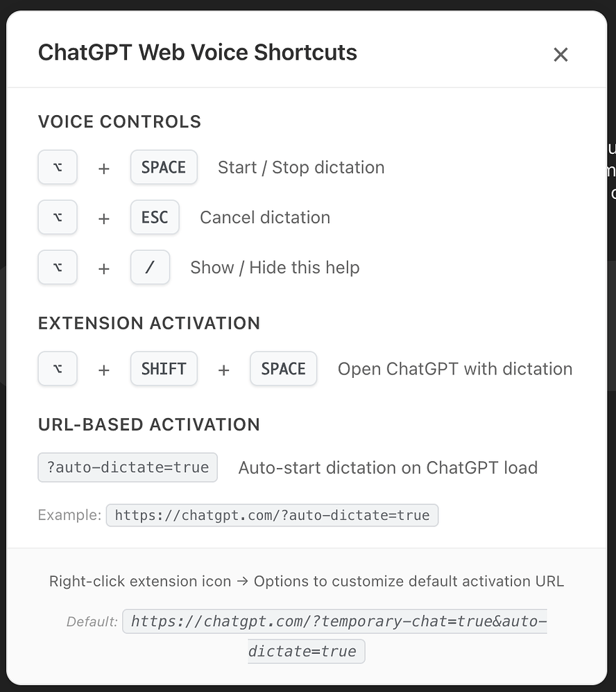Click the forward slash key badge
Image resolution: width=616 pixels, height=692 pixels.
[150, 267]
